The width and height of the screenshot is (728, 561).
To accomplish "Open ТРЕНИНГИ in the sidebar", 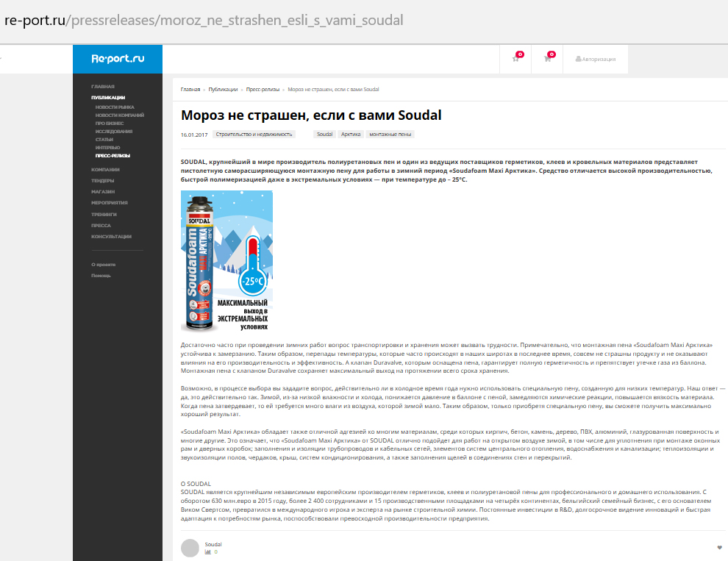I will [104, 215].
